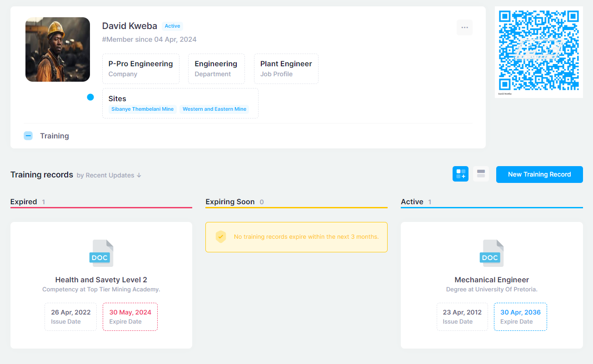Switch to the Expiring Soon section
Viewport: 593px width, 364px height.
coord(229,202)
